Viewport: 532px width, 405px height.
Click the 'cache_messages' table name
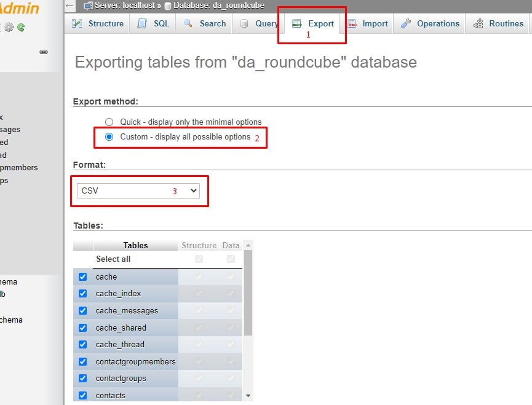coord(127,311)
